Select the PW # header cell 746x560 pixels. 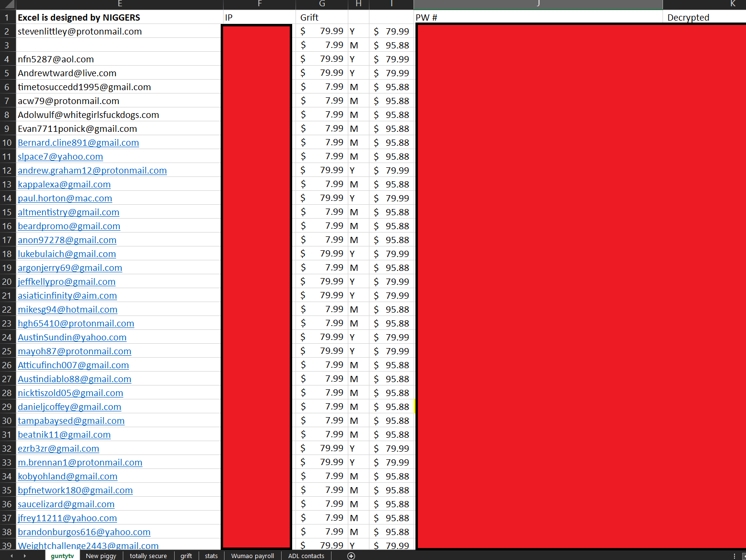point(538,17)
